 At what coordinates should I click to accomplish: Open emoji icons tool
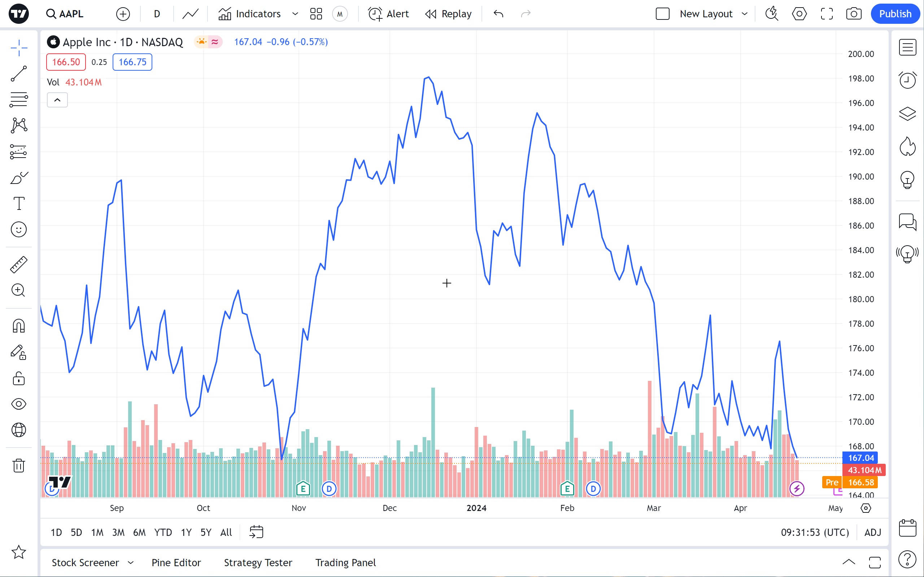click(19, 229)
